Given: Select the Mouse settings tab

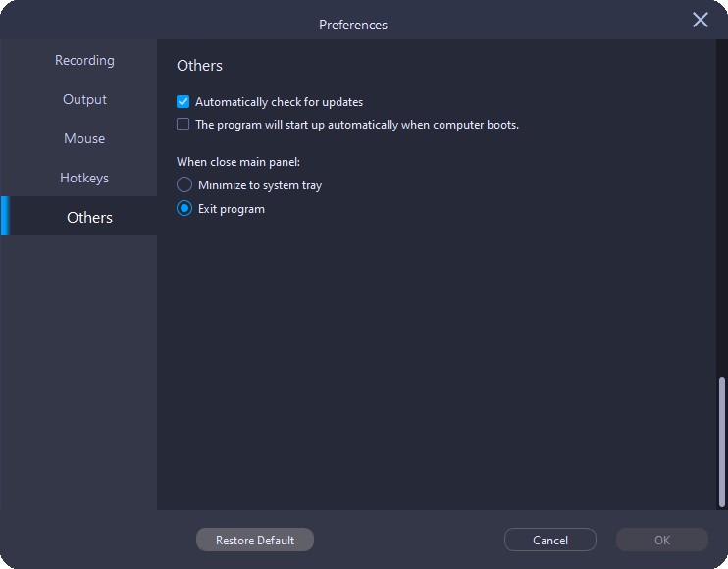Looking at the screenshot, I should pos(84,138).
